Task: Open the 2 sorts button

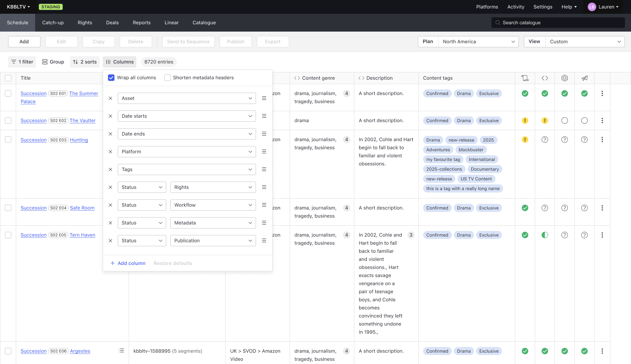Action: tap(85, 62)
